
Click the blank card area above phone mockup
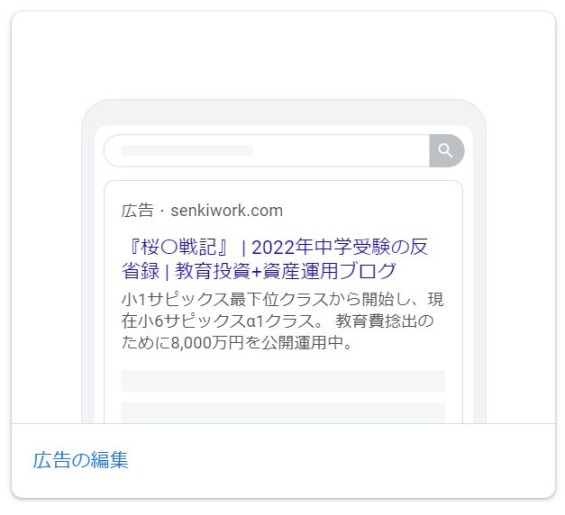283,56
